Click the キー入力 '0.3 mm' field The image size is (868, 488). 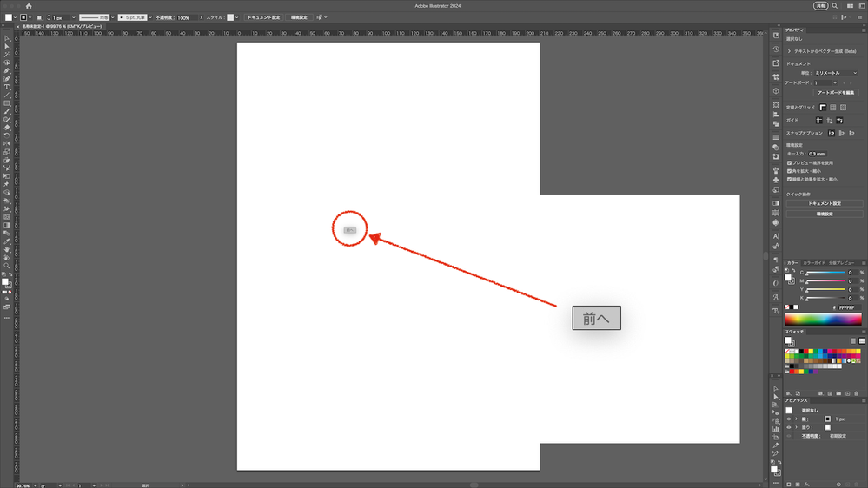(x=817, y=154)
